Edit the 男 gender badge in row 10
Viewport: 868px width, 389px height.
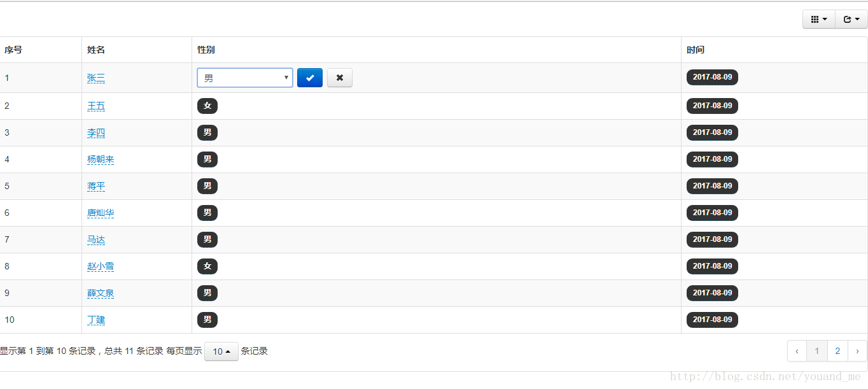[207, 320]
